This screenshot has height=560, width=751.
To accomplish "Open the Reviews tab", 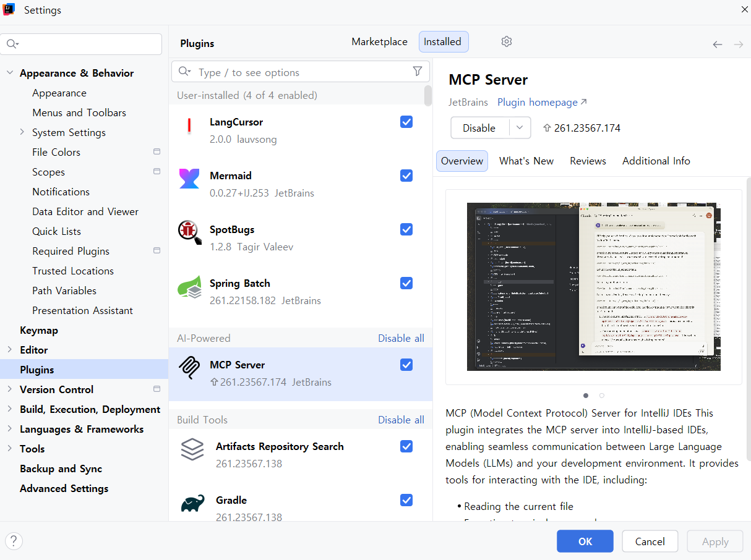I will (588, 161).
